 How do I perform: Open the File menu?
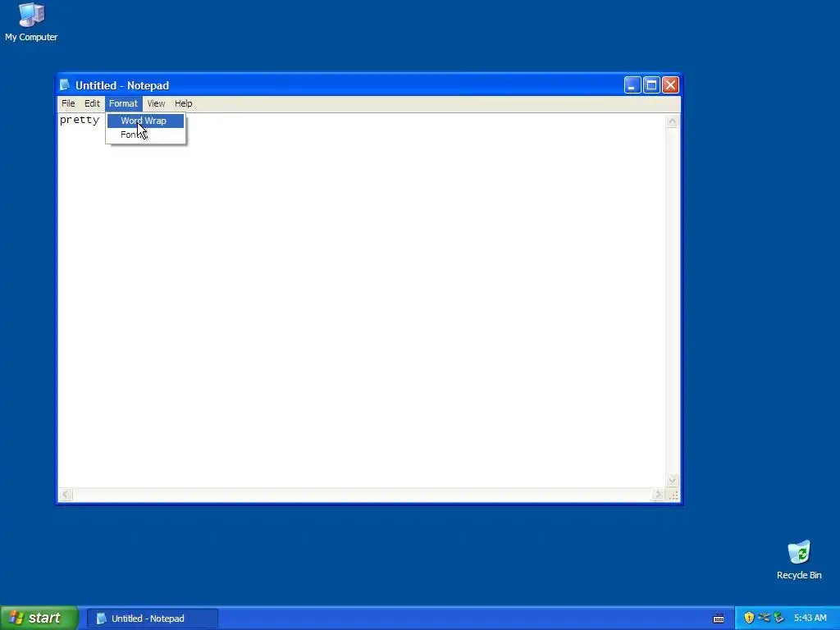[68, 103]
